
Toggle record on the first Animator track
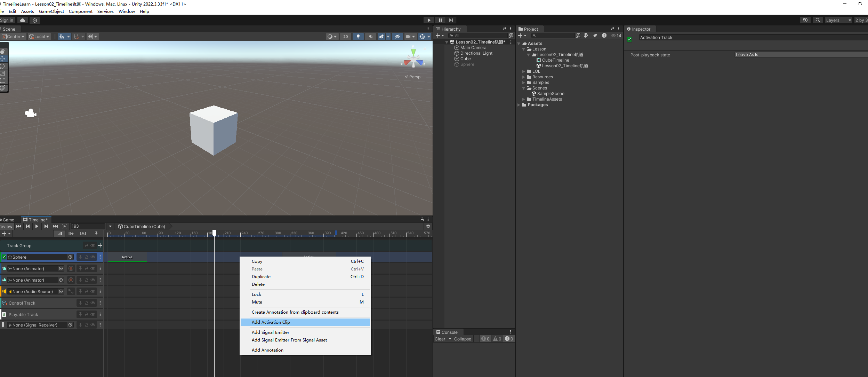(x=71, y=268)
